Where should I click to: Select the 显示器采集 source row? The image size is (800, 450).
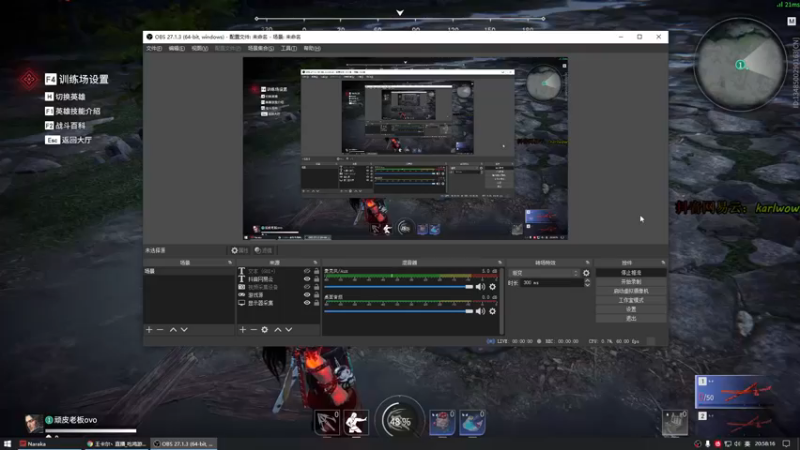coord(279,303)
